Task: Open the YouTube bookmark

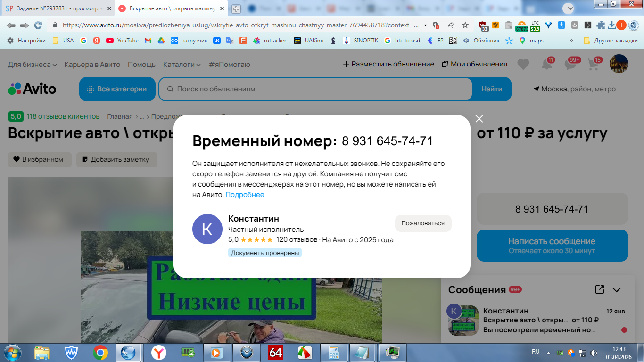Action: coord(123,41)
